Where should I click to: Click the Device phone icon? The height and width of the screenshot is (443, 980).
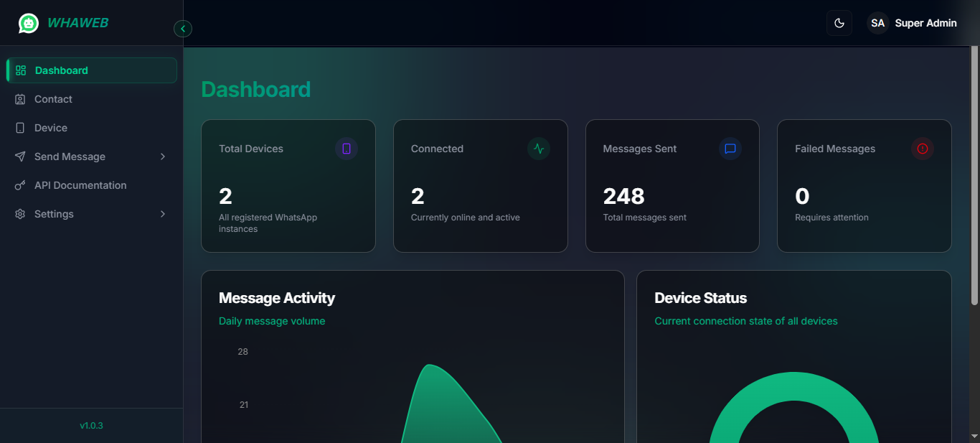click(x=19, y=127)
